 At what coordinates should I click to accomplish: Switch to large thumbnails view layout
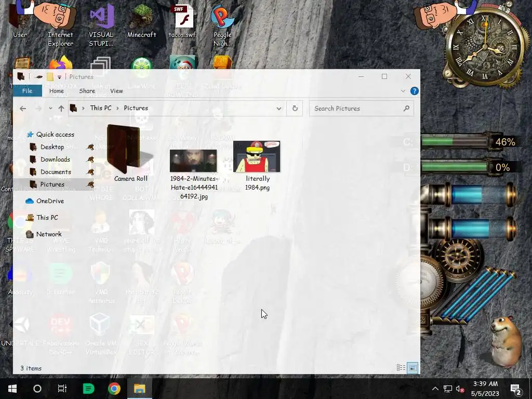[x=413, y=368]
